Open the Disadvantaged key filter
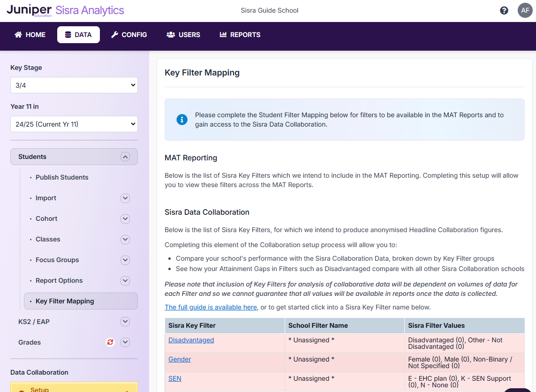 (191, 340)
